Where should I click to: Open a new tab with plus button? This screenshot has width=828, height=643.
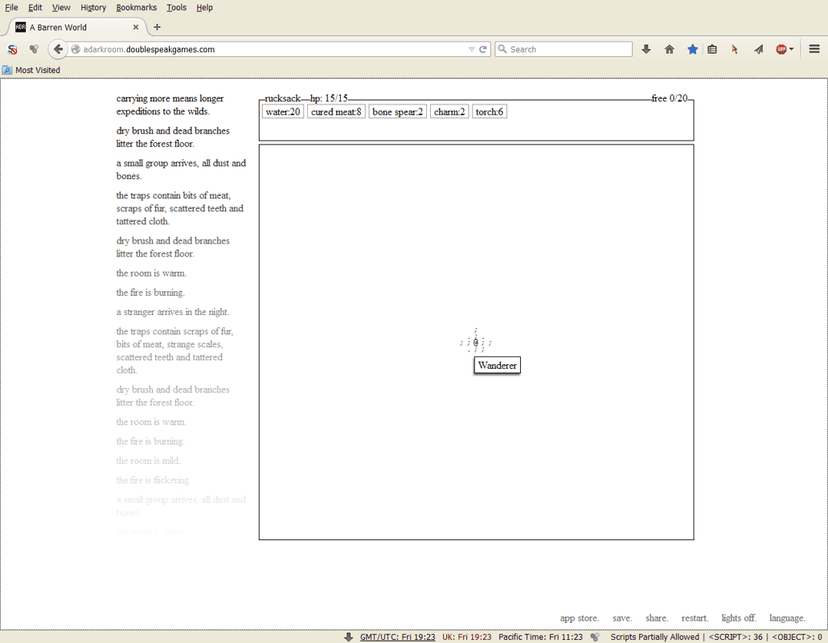[x=157, y=27]
